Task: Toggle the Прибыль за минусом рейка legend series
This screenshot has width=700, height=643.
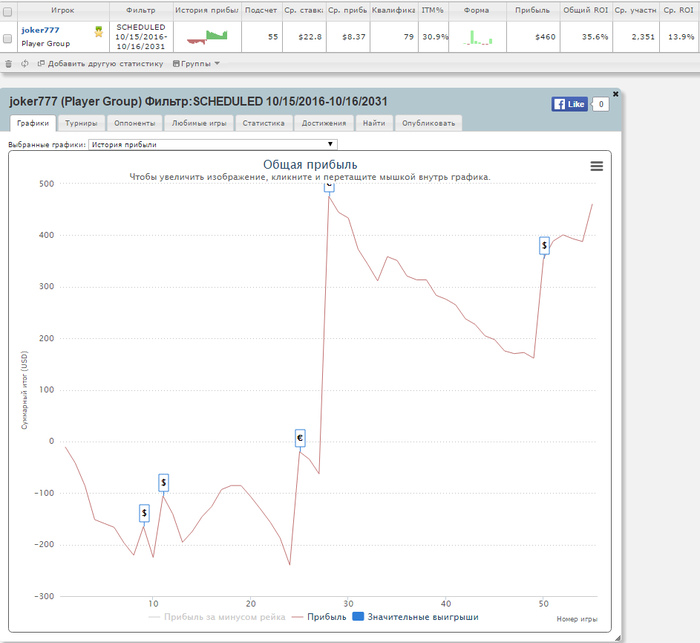Action: click(217, 617)
